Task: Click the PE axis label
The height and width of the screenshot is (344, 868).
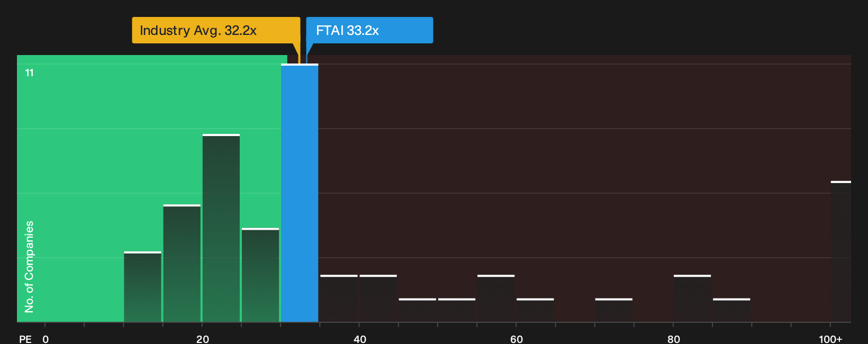Action: point(25,339)
